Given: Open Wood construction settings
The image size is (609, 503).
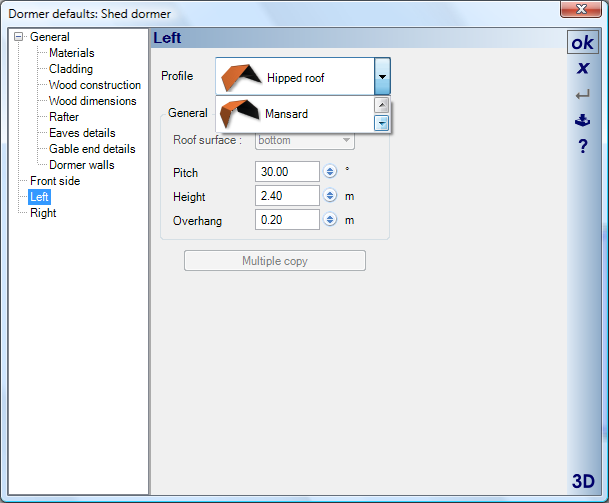Looking at the screenshot, I should click(x=95, y=85).
